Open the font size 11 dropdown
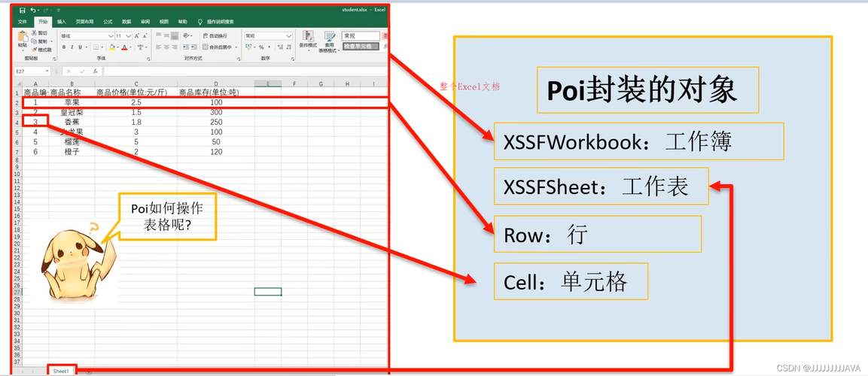The height and width of the screenshot is (376, 868). (x=129, y=36)
